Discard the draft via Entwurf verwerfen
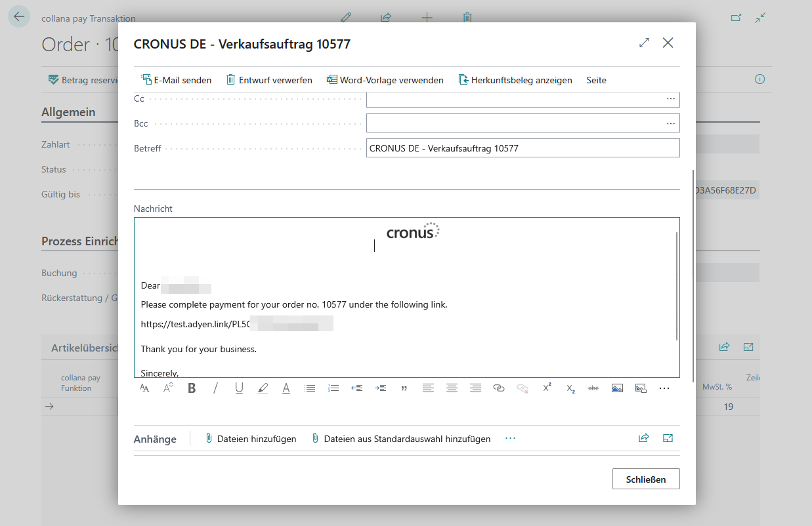This screenshot has height=526, width=812. [x=269, y=80]
